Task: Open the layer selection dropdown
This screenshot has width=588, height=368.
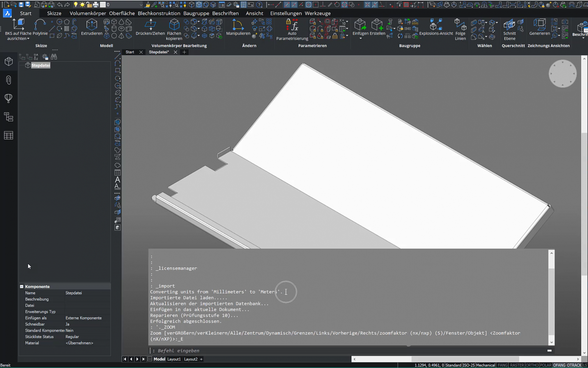Action: click(141, 5)
